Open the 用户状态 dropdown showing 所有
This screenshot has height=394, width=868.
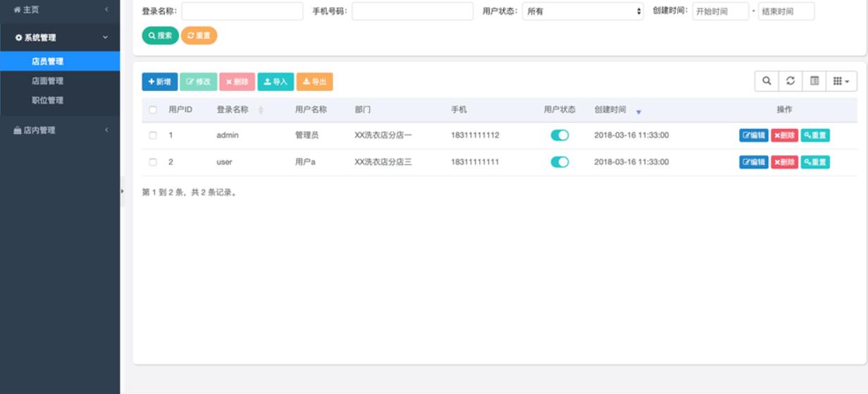click(583, 11)
